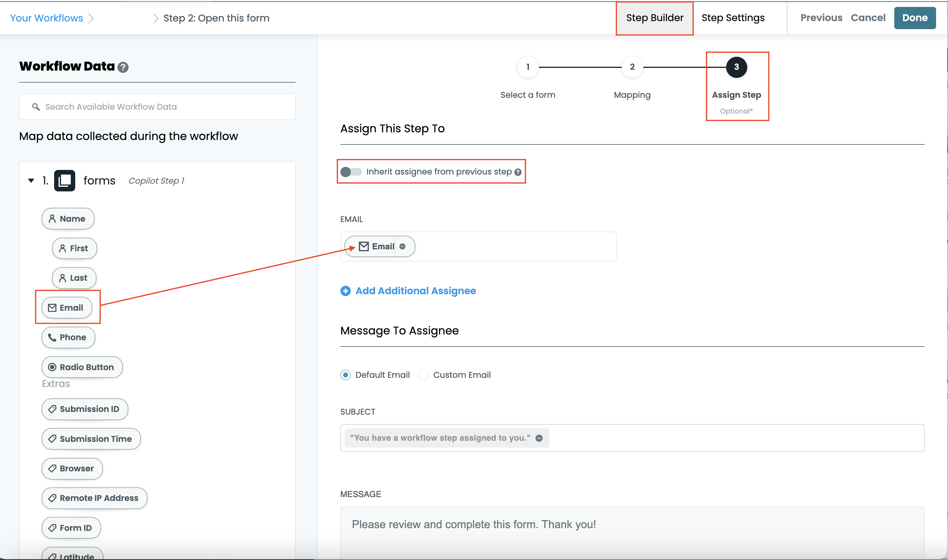Click the Add Additional Assignee plus icon

pyautogui.click(x=345, y=291)
